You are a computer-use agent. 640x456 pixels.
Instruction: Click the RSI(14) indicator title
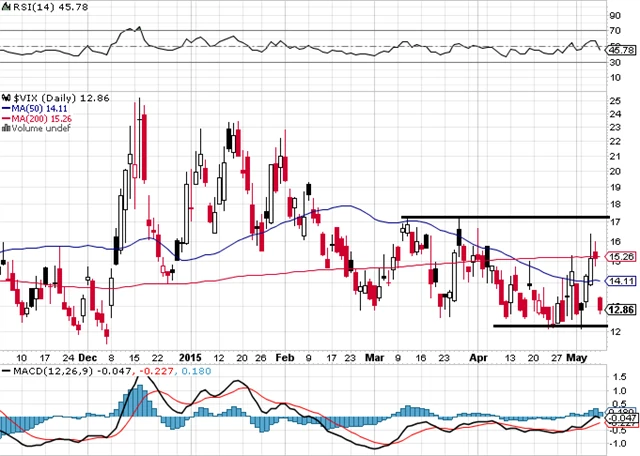pos(30,6)
